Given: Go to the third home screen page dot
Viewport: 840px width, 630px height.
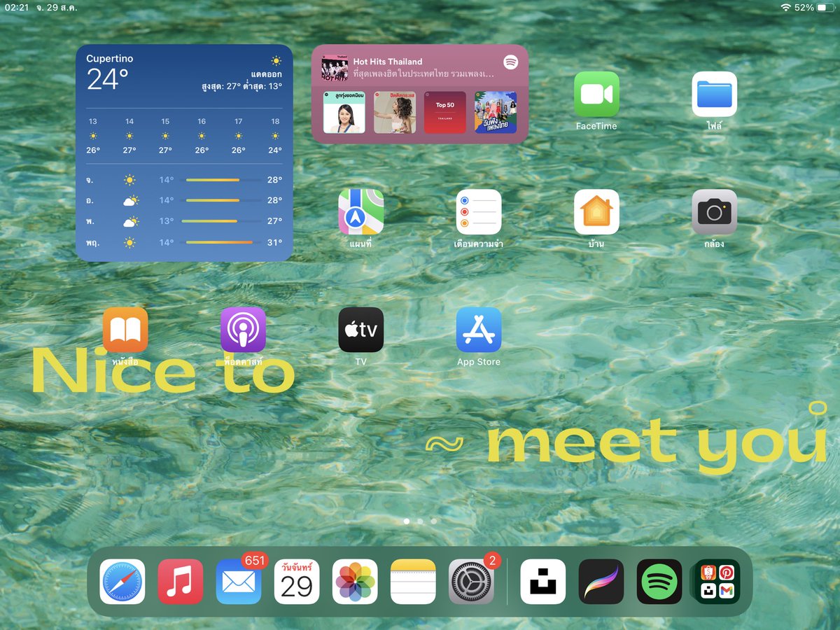Looking at the screenshot, I should 434,521.
